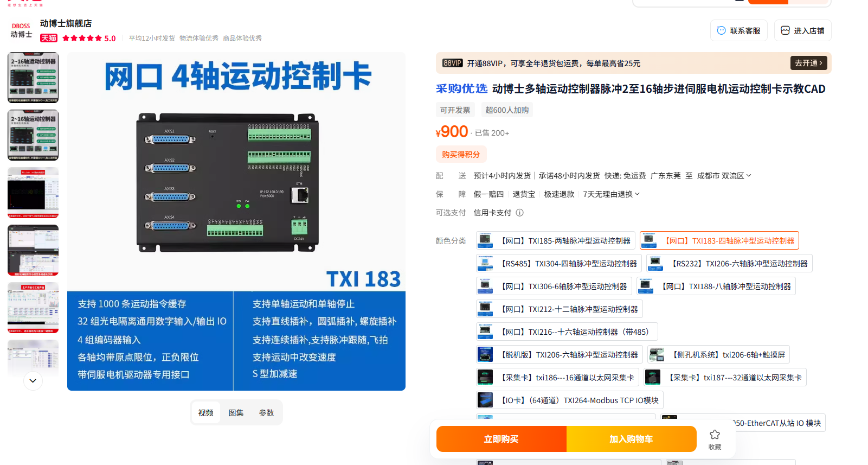Click 商品体验优秀 store stat
Image resolution: width=868 pixels, height=465 pixels.
tap(242, 39)
